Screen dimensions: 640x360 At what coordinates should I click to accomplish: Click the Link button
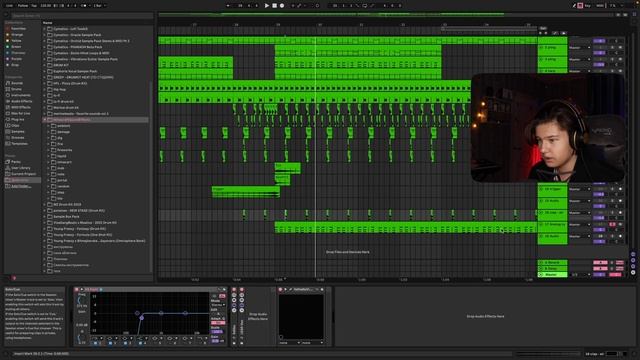tap(9, 6)
